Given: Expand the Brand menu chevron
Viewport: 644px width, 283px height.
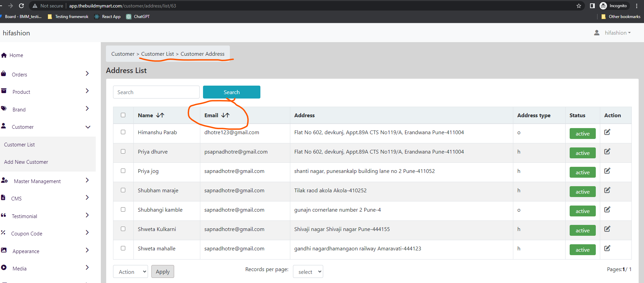Looking at the screenshot, I should (x=87, y=108).
